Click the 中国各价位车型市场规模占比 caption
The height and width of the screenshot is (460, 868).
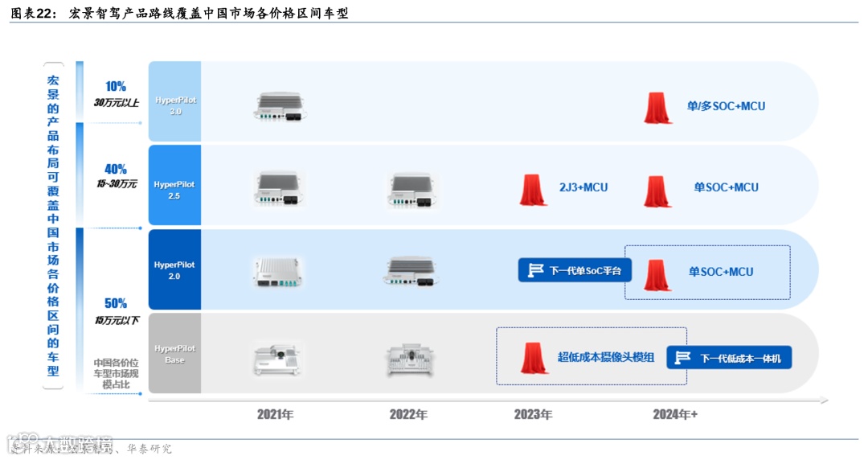pyautogui.click(x=116, y=373)
